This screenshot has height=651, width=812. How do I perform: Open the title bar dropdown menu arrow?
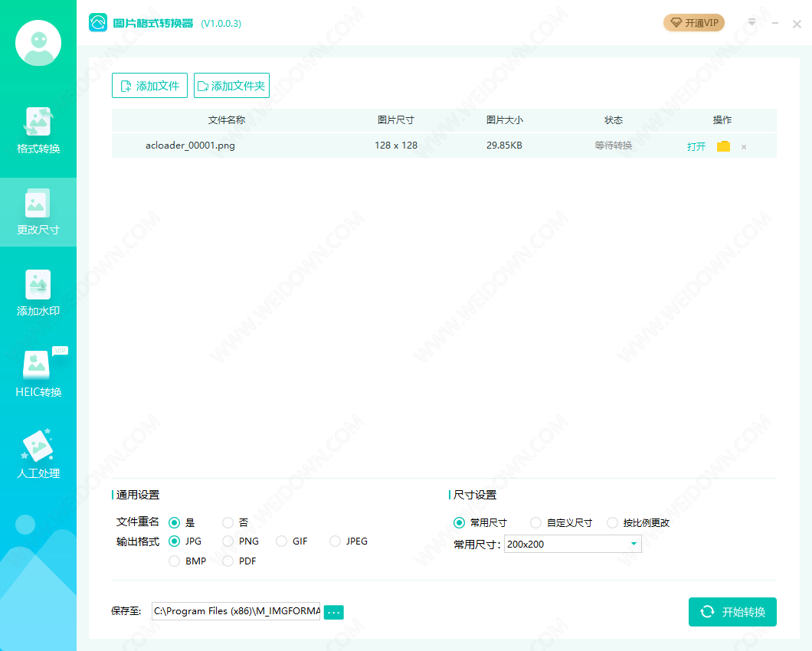point(751,23)
